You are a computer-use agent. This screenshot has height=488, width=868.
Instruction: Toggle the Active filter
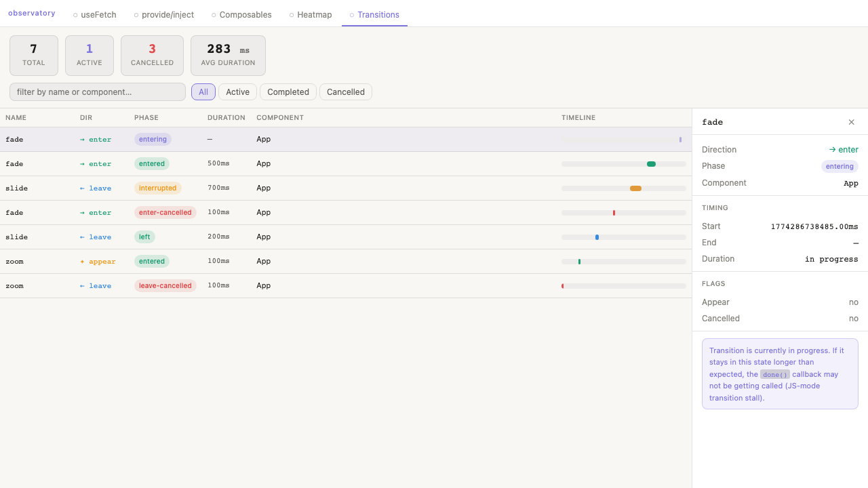point(237,91)
